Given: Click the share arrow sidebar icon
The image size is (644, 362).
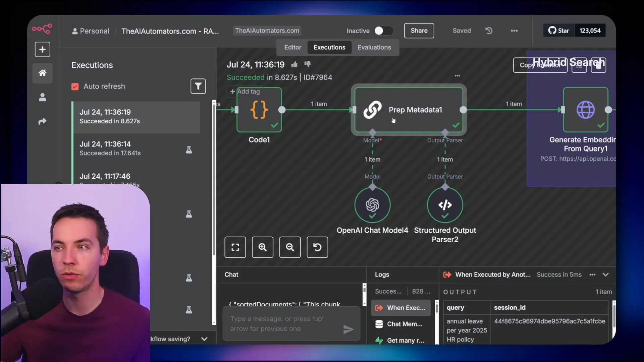Looking at the screenshot, I should (x=42, y=121).
